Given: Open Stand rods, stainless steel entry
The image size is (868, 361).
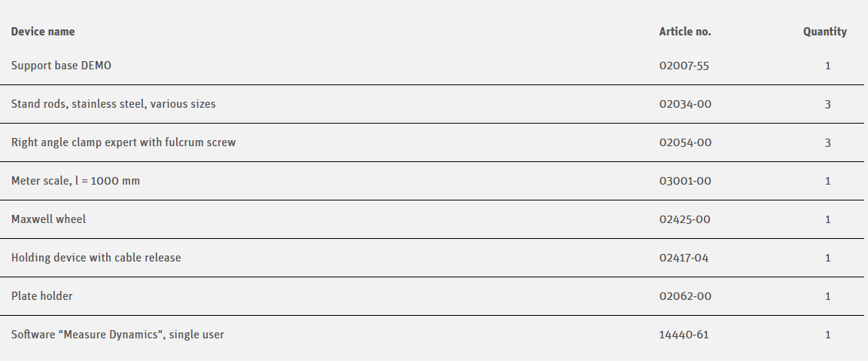Looking at the screenshot, I should coord(113,104).
